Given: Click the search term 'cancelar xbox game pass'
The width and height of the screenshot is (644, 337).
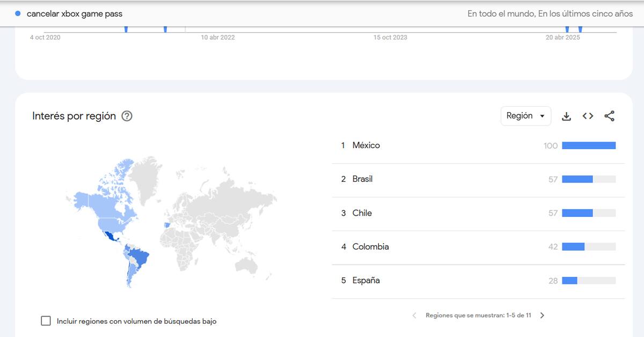Looking at the screenshot, I should [x=75, y=13].
